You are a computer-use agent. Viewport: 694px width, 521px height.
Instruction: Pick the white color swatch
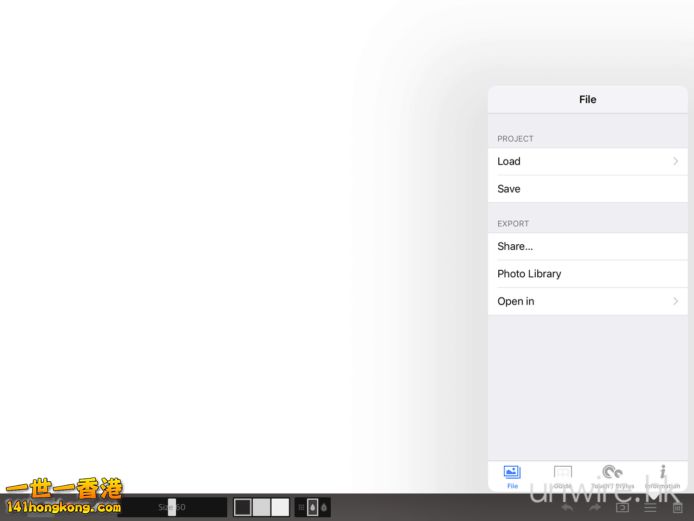[x=280, y=507]
